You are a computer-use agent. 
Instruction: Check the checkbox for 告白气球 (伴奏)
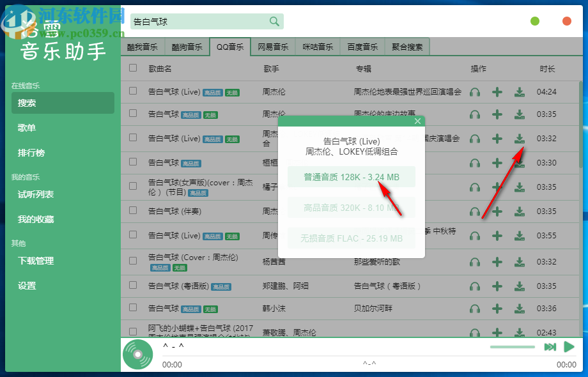click(132, 210)
